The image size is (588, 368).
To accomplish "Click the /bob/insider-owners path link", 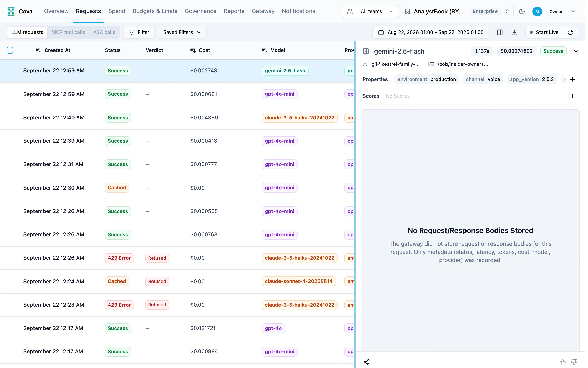I will [x=463, y=64].
